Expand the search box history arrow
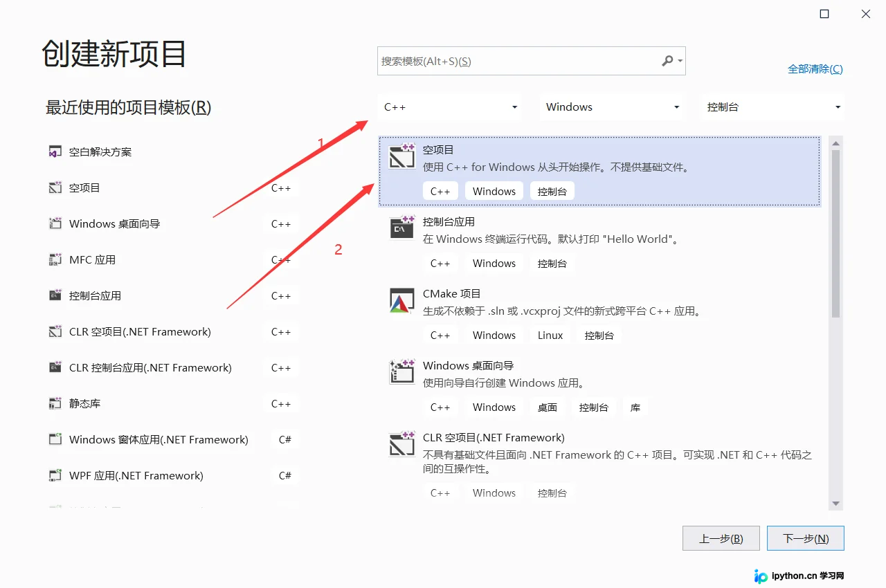The width and height of the screenshot is (886, 588). [x=680, y=62]
